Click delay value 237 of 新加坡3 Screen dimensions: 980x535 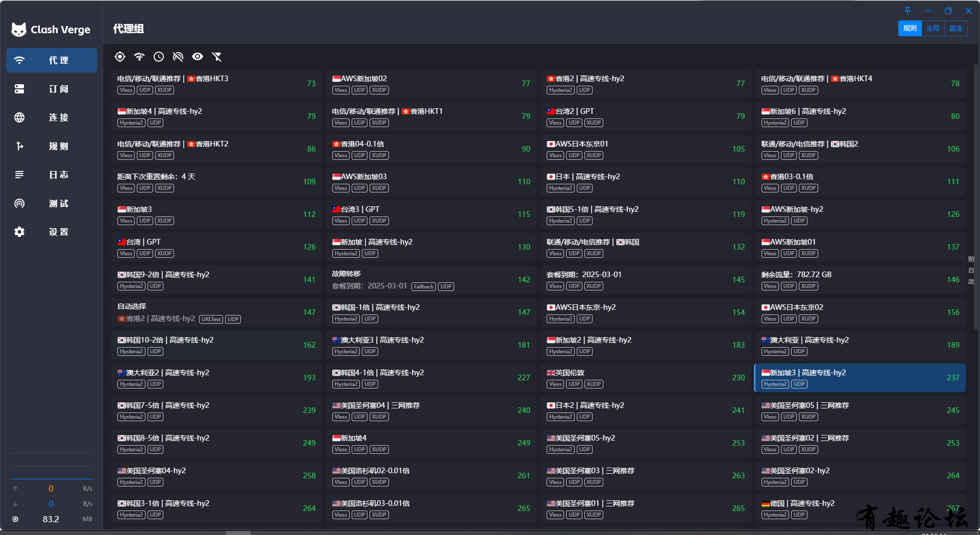coord(953,378)
